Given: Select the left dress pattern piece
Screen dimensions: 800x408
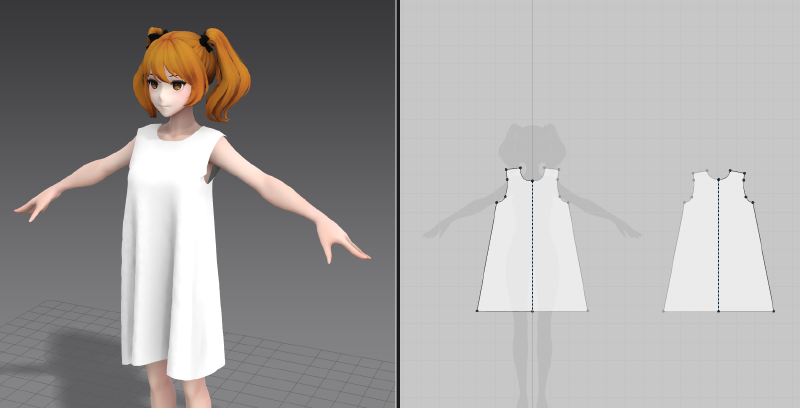Looking at the screenshot, I should [505, 260].
